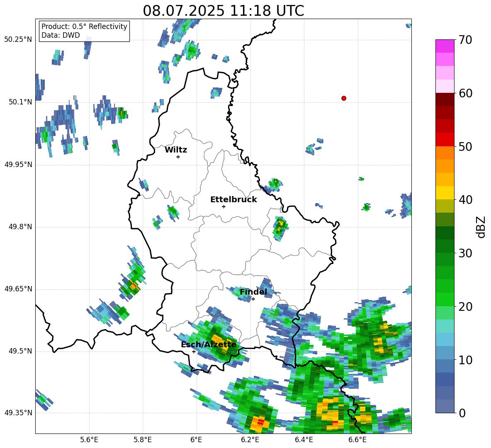Click the 49.65°N latitude label
Image resolution: width=491 pixels, height=448 pixels.
(18, 289)
